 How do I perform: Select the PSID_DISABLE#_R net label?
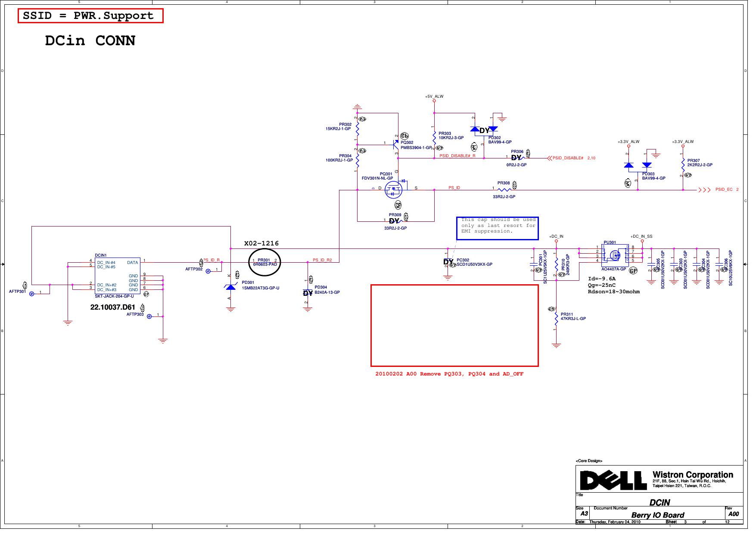pos(457,156)
